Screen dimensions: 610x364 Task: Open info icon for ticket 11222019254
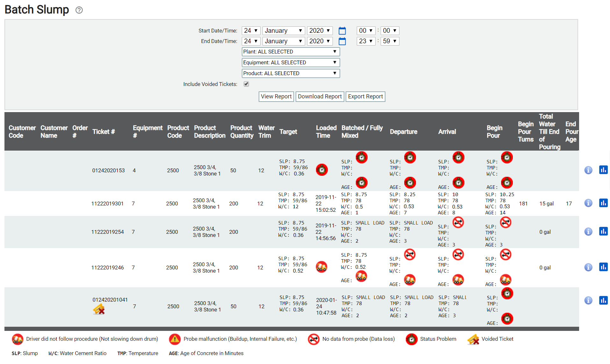click(x=588, y=232)
